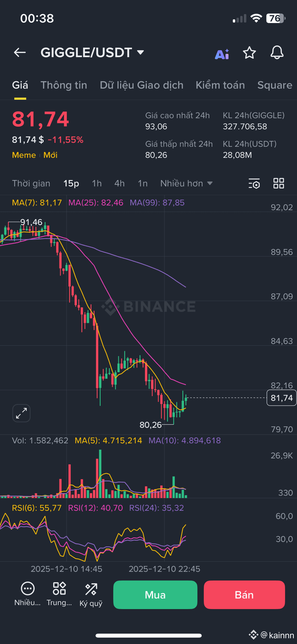The image size is (297, 644).
Task: Tap the 91,46 high marker on chart
Action: pos(31,222)
